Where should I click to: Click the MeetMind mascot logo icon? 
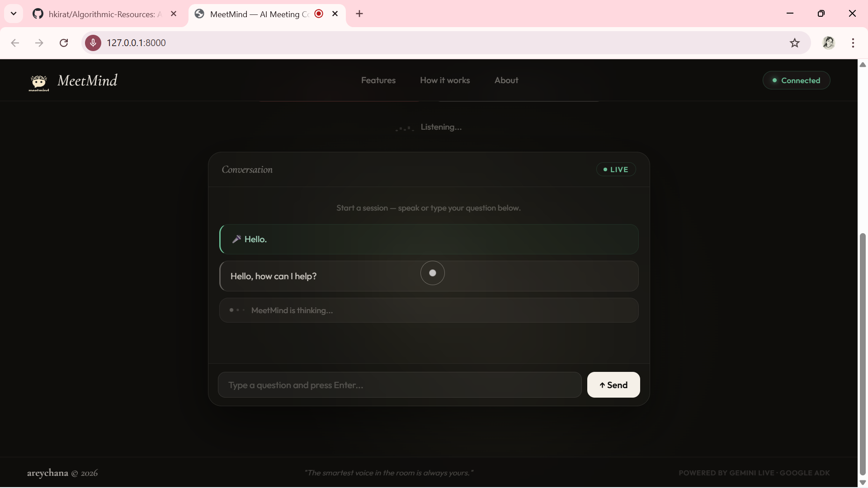coord(39,83)
